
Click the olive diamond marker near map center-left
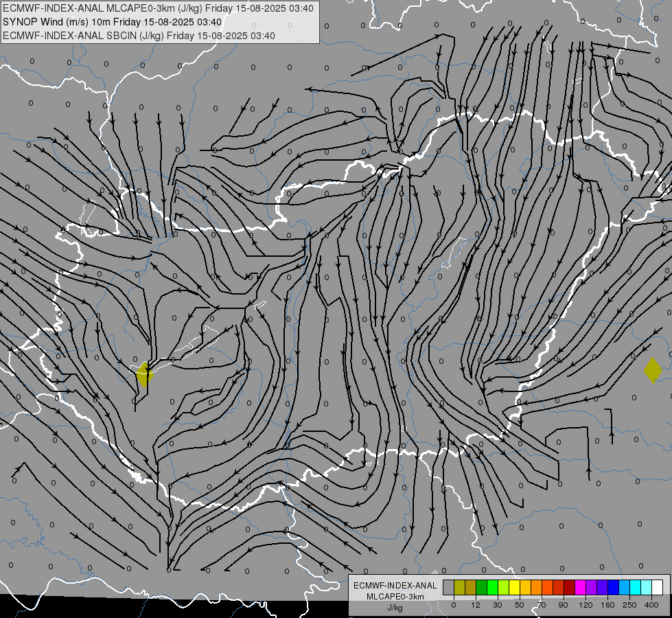tap(144, 374)
